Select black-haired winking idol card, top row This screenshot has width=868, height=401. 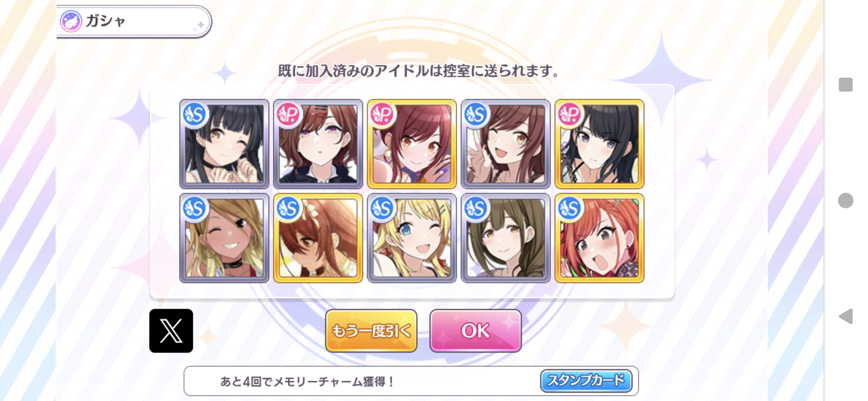pos(224,144)
